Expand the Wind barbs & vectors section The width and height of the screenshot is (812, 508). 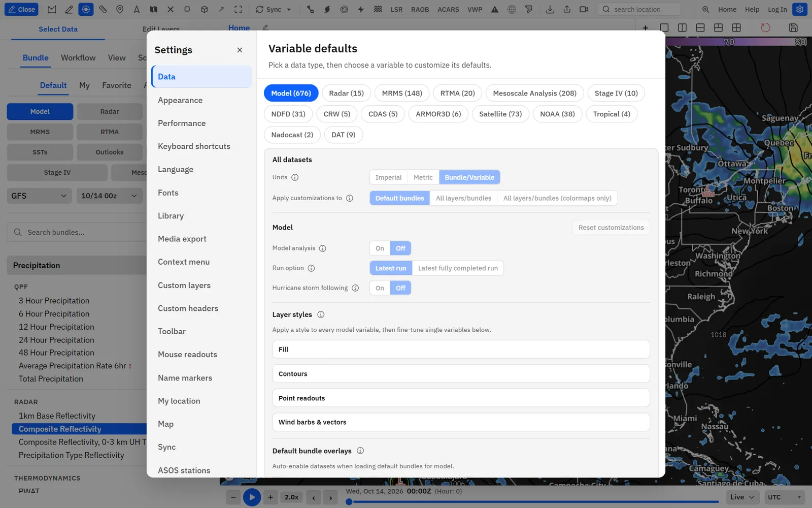[x=461, y=422]
